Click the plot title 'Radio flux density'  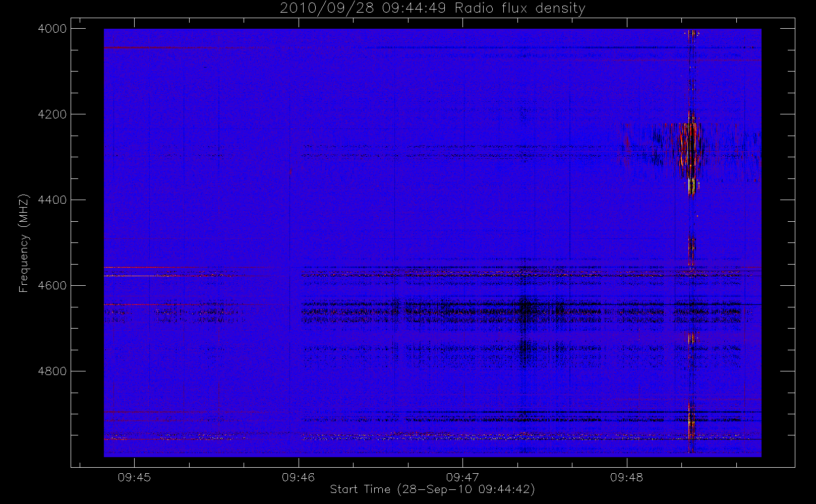(432, 9)
